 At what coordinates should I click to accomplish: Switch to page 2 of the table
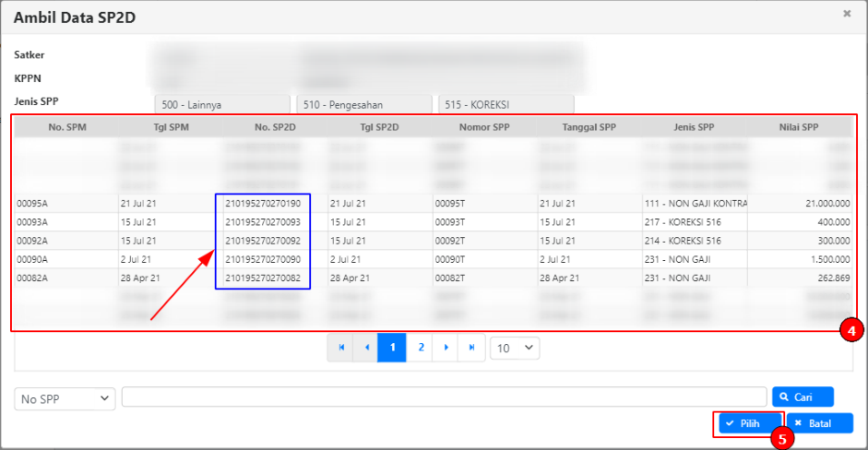click(x=421, y=348)
